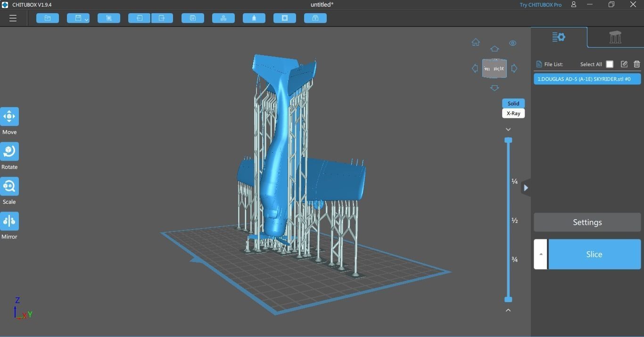This screenshot has width=644, height=337.
Task: Click the eye icon above the view cube
Action: pos(512,43)
